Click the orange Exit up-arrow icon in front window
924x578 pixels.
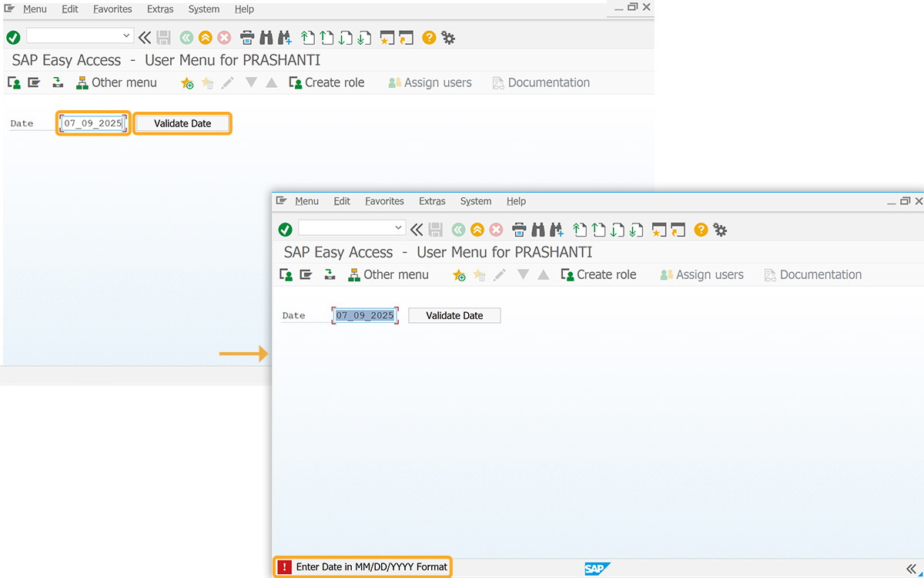click(x=477, y=229)
